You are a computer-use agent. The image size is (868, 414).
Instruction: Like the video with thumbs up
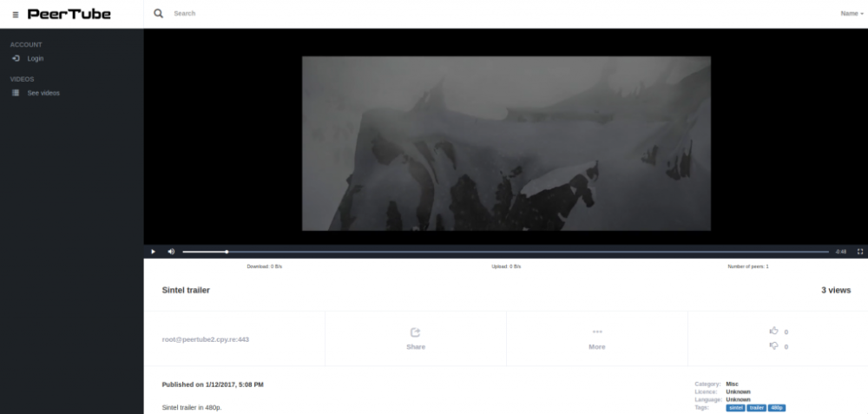coord(774,331)
